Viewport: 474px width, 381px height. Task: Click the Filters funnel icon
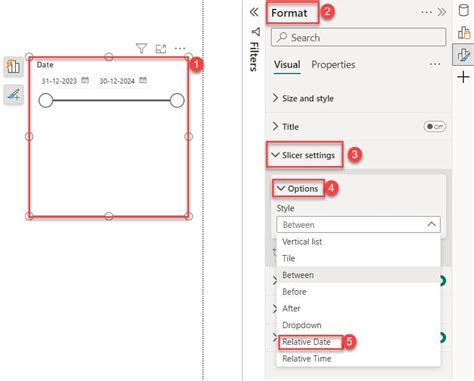[x=256, y=32]
